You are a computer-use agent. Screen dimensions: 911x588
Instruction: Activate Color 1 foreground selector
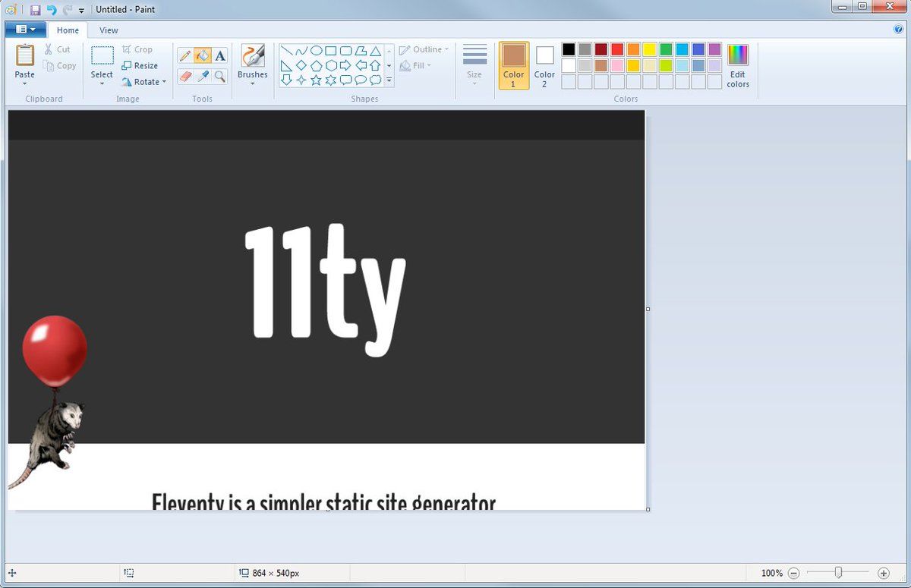514,65
